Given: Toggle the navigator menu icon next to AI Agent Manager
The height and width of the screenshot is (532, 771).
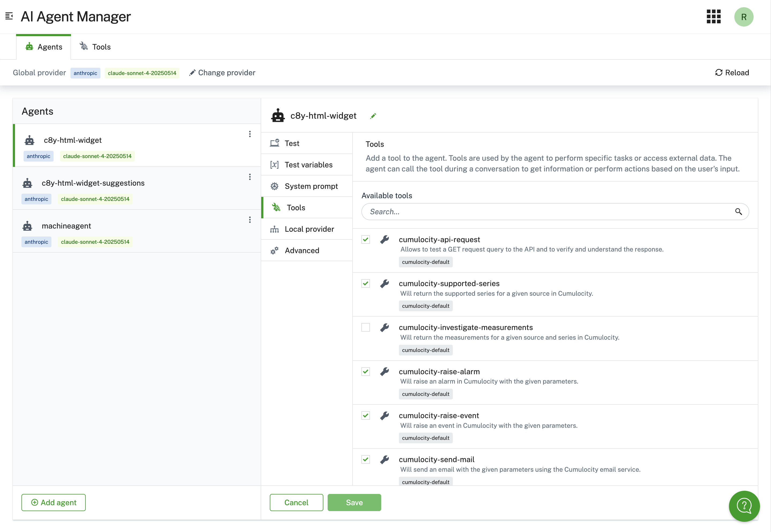Looking at the screenshot, I should tap(9, 16).
